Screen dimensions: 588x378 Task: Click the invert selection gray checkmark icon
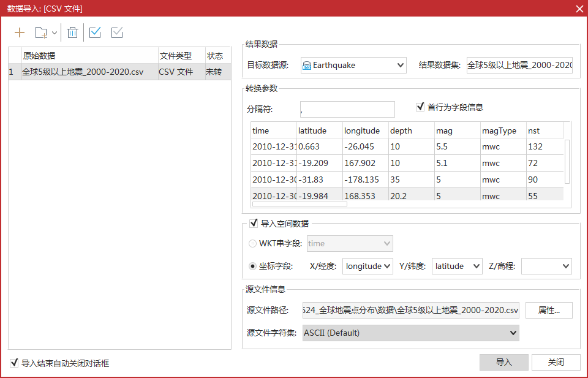(x=117, y=32)
